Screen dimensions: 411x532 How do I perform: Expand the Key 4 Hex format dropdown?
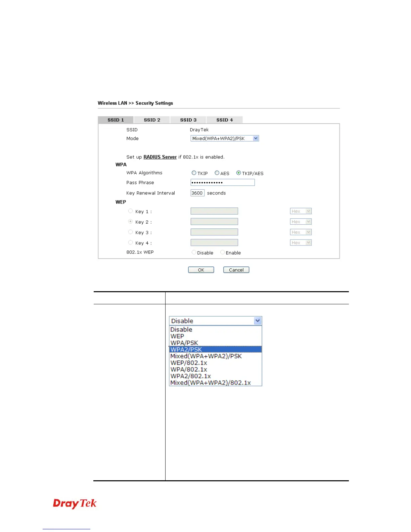(301, 242)
